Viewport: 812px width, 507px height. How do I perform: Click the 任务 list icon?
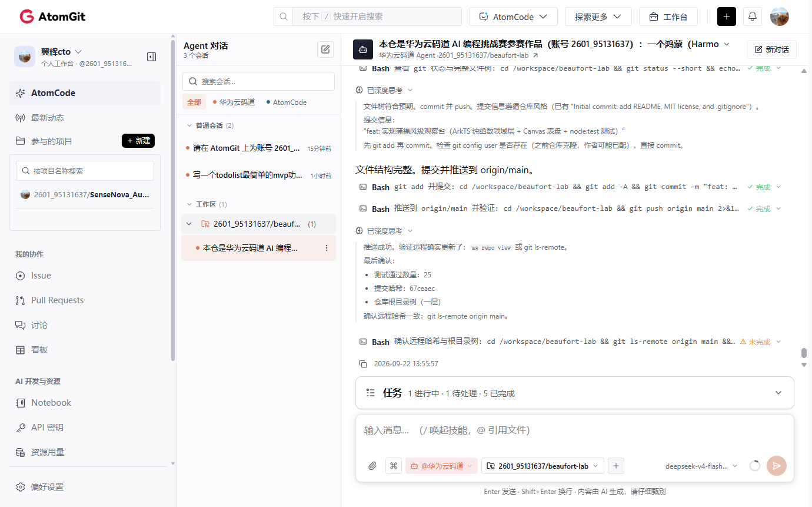point(371,393)
